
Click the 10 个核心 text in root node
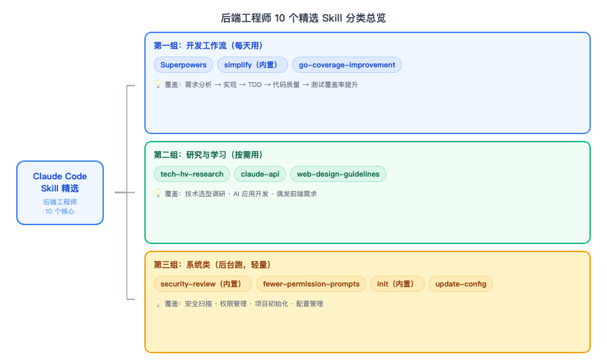click(x=60, y=211)
